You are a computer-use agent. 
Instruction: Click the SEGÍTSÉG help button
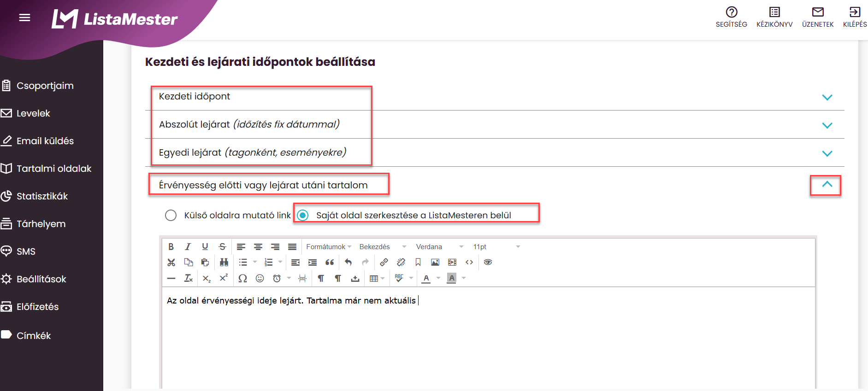point(732,17)
